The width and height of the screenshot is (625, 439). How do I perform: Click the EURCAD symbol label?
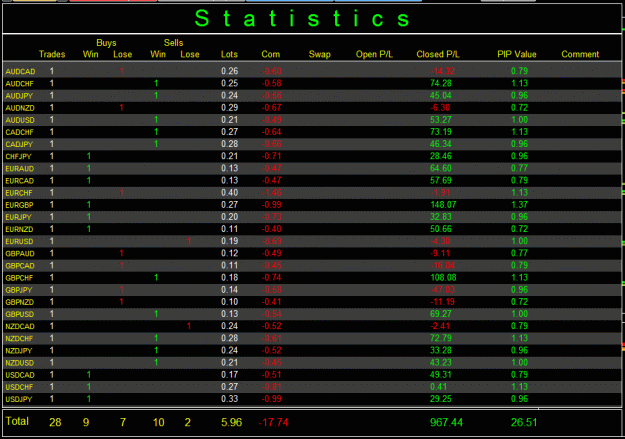(19, 181)
